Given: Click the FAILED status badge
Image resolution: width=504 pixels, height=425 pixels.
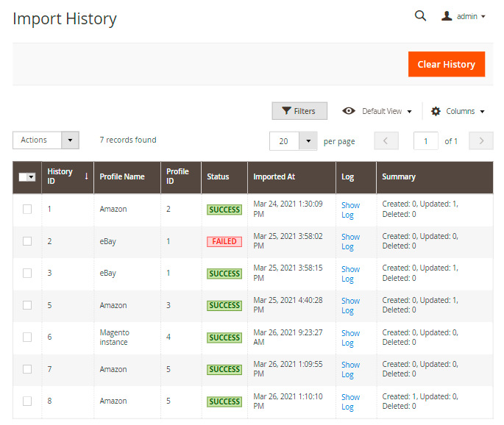Looking at the screenshot, I should pos(224,241).
